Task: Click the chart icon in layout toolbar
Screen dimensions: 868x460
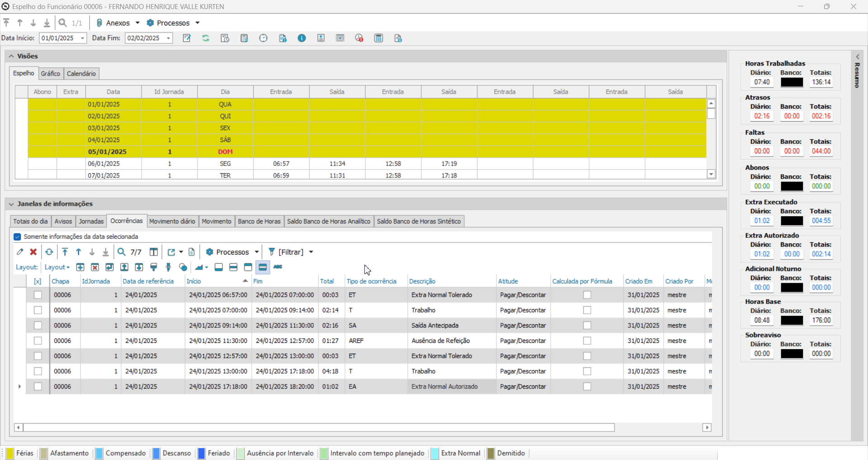Action: click(x=199, y=267)
